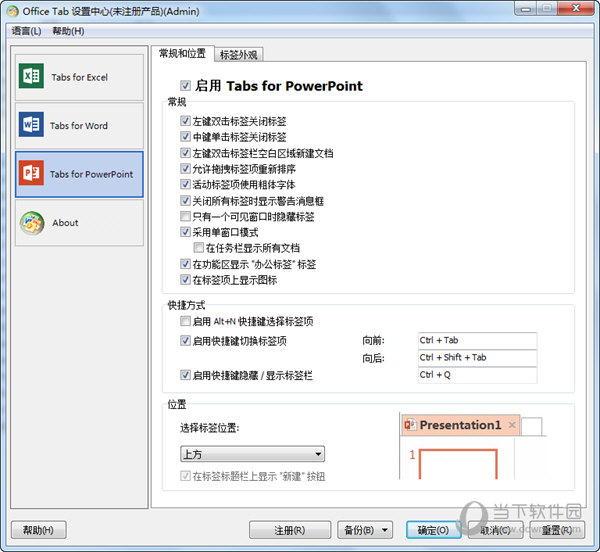Click the 取消(C) button

click(496, 530)
